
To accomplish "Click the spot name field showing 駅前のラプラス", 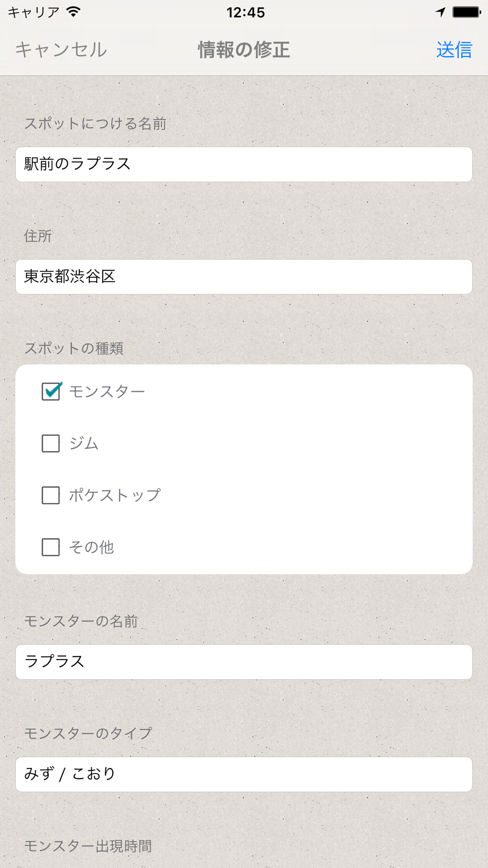I will pyautogui.click(x=244, y=165).
